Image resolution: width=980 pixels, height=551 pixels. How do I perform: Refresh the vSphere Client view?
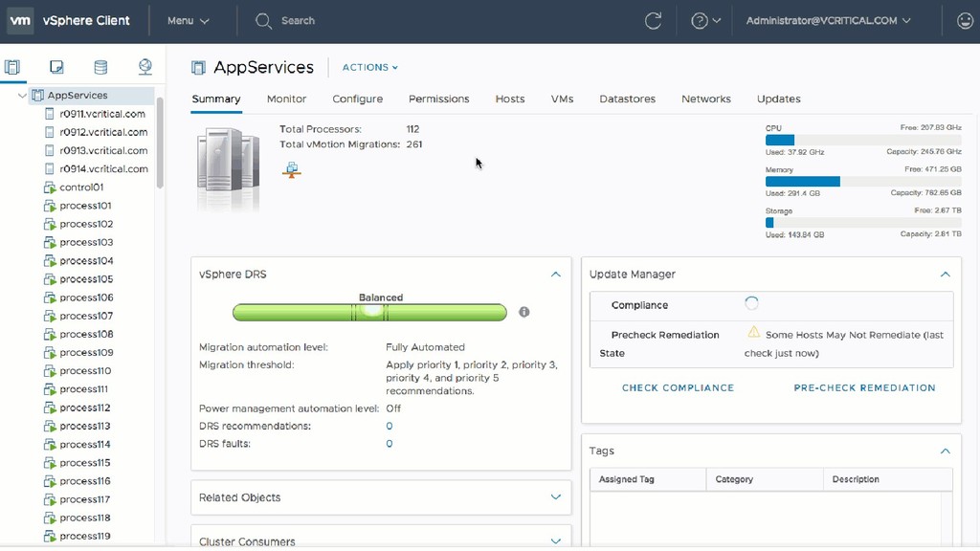tap(653, 21)
